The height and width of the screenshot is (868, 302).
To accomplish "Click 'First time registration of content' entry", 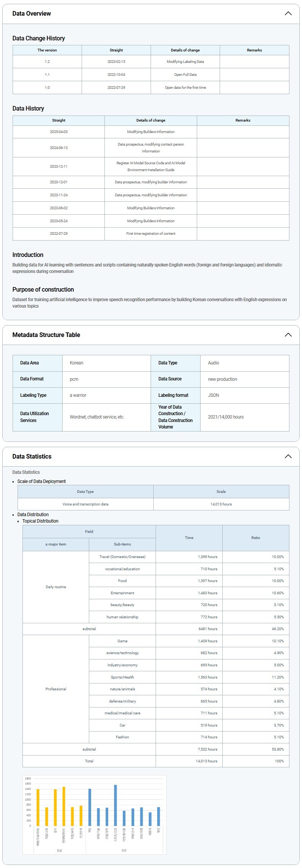I will click(151, 234).
